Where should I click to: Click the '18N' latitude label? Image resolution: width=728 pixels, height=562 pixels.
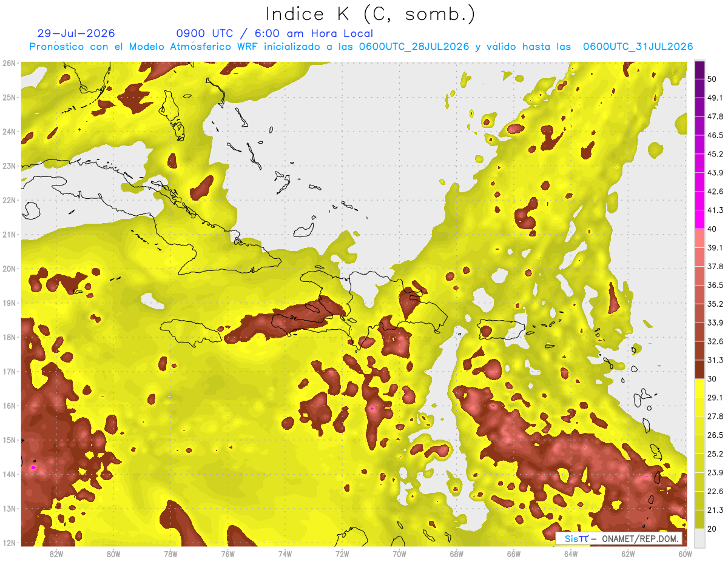pos(9,337)
